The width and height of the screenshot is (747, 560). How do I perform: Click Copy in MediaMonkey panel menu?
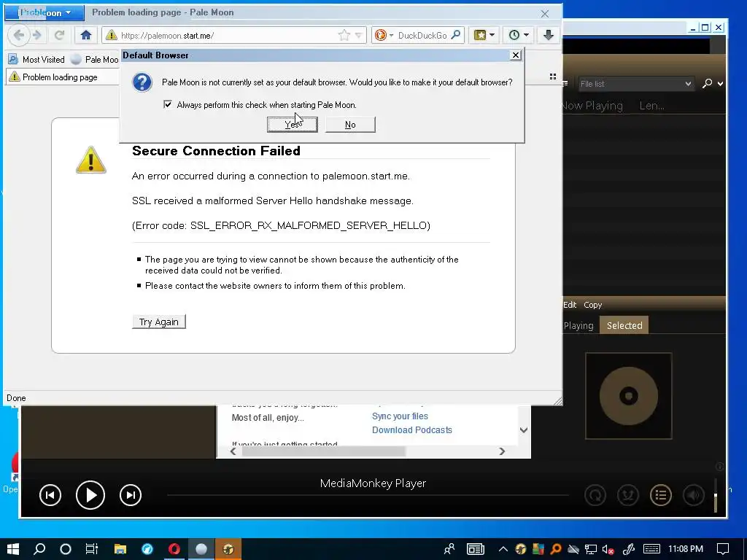point(592,305)
